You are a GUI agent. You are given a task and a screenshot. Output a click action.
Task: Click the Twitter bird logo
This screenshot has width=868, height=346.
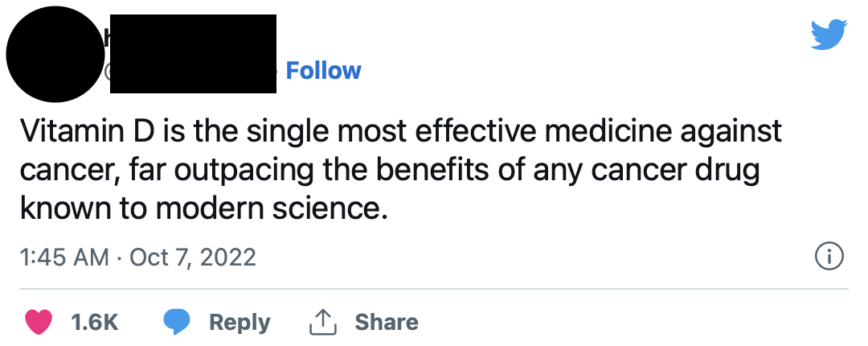pyautogui.click(x=829, y=35)
